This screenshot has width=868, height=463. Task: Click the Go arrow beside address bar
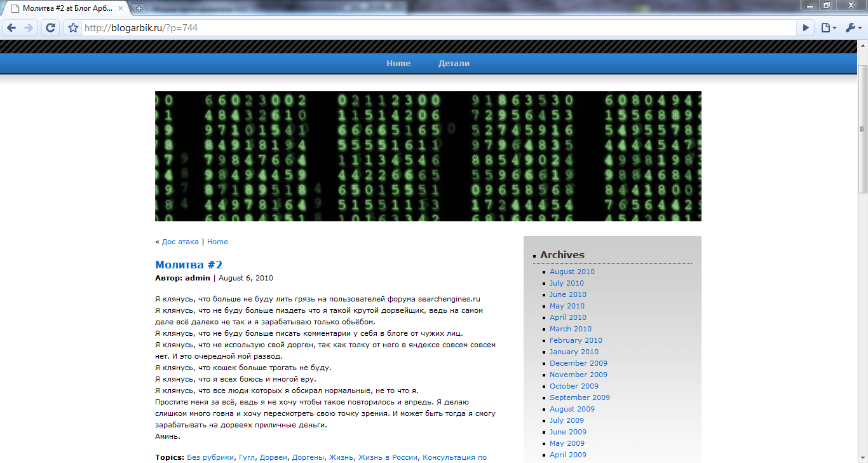[806, 28]
